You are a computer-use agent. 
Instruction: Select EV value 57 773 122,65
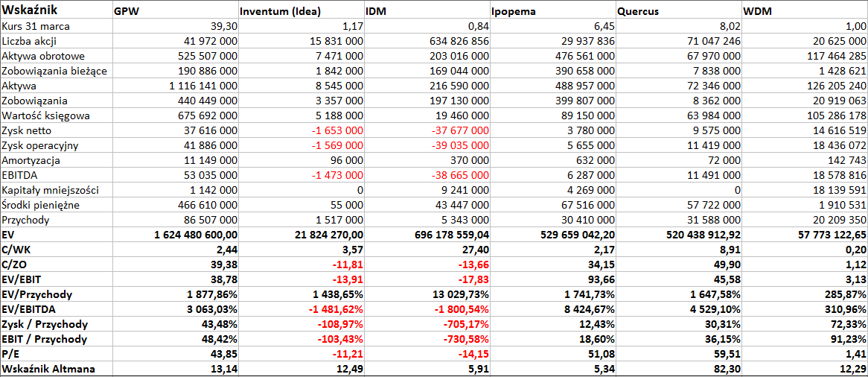pos(832,235)
